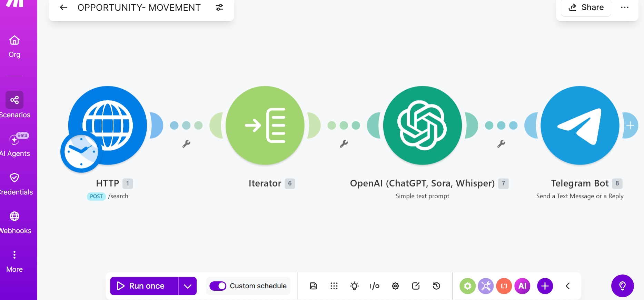This screenshot has height=300, width=644.
Task: Click the Run once button
Action: pos(144,286)
